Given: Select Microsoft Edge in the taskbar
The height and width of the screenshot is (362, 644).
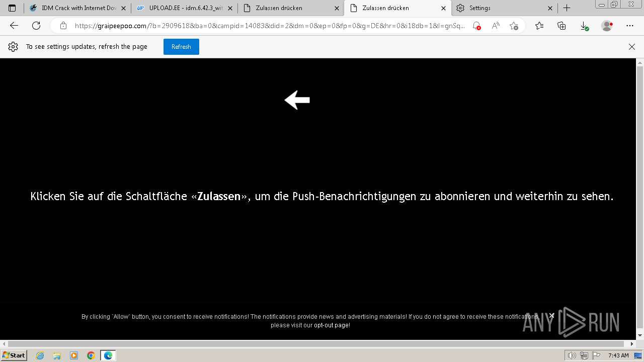Looking at the screenshot, I should point(108,355).
